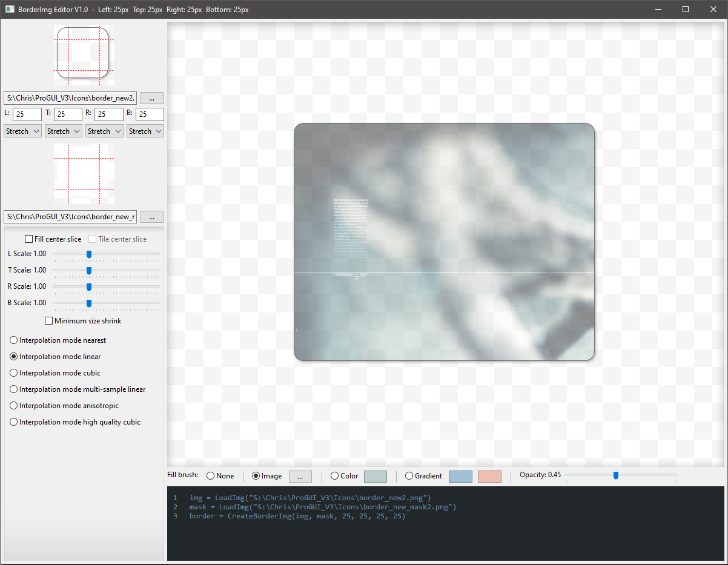Click the B border value input field
The width and height of the screenshot is (728, 565).
click(150, 114)
